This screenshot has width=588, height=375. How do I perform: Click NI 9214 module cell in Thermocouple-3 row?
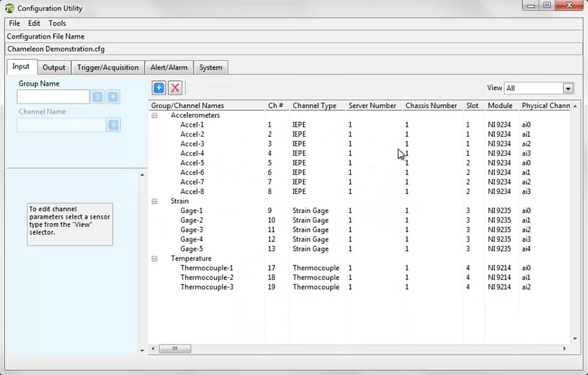tap(499, 287)
